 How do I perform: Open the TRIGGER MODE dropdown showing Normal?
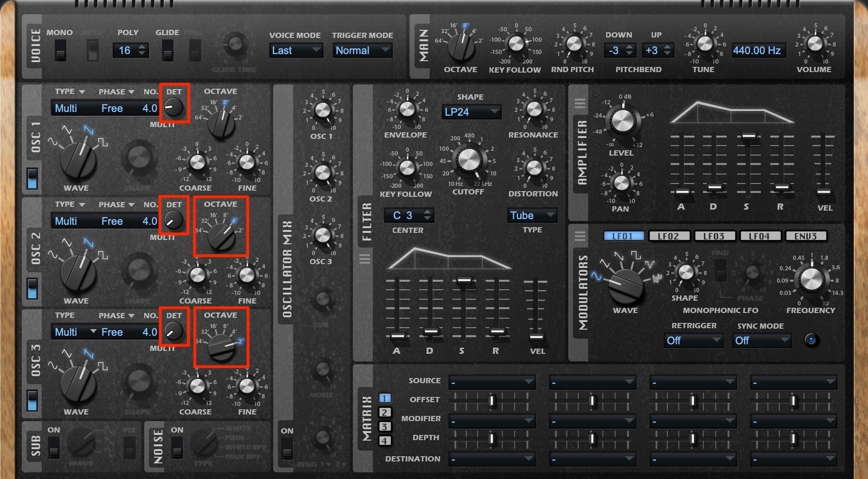(x=363, y=50)
